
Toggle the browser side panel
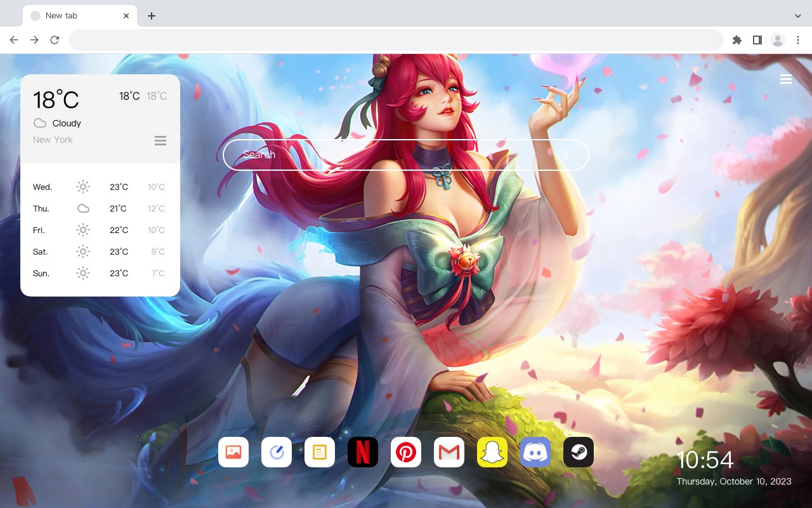pos(757,40)
